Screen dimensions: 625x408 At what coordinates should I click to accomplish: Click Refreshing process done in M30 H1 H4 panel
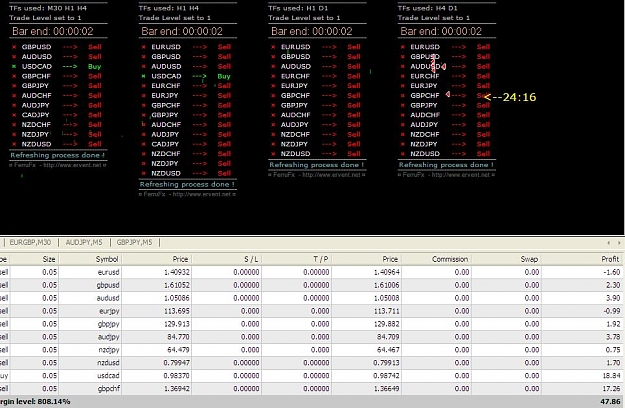pyautogui.click(x=57, y=155)
